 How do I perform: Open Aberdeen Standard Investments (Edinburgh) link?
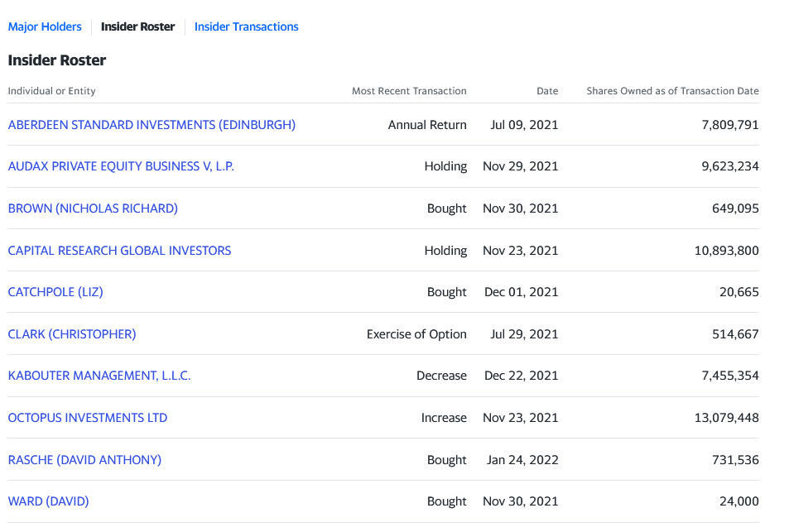[152, 125]
